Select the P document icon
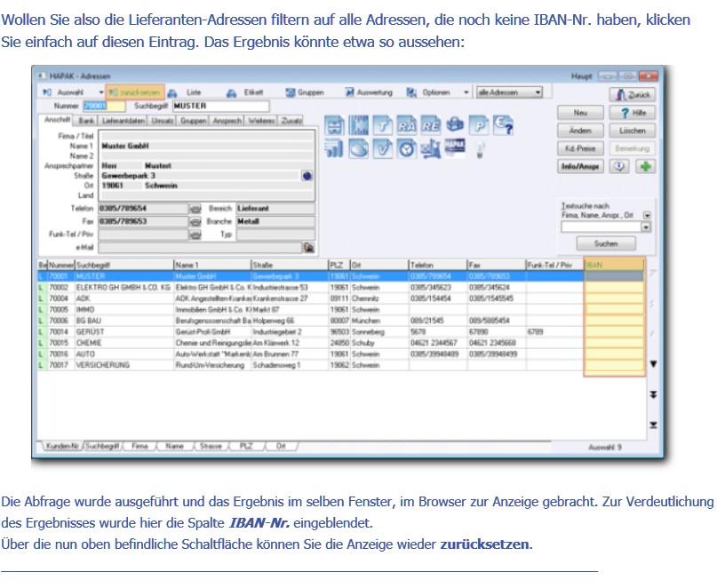 click(x=481, y=126)
